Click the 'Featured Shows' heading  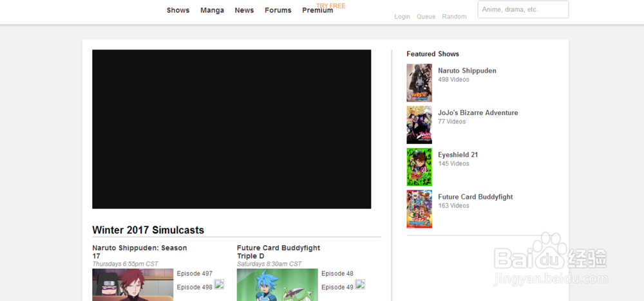tap(433, 54)
